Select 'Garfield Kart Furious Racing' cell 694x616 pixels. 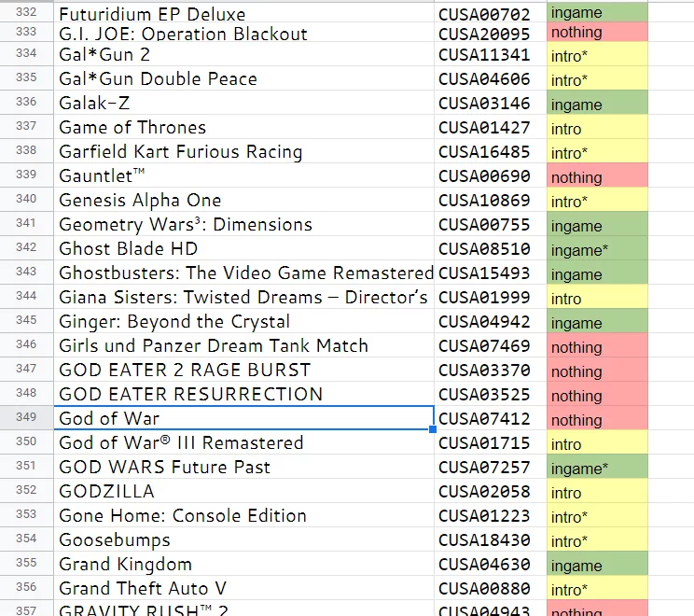243,151
